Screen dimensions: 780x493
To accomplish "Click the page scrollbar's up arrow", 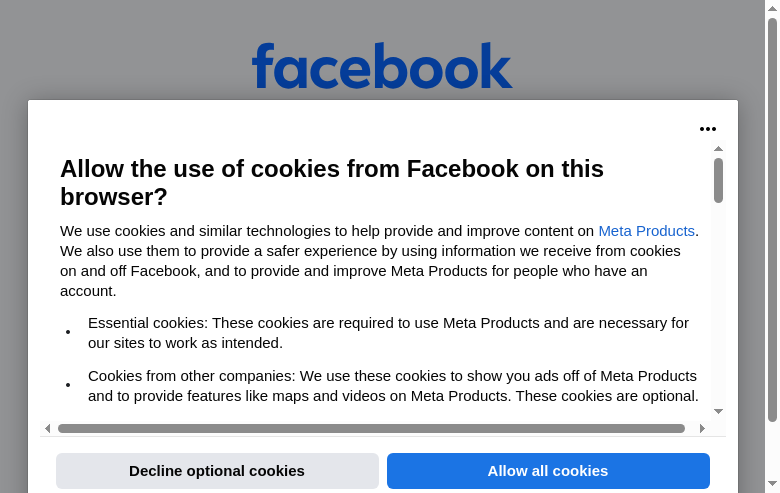I will [772, 8].
